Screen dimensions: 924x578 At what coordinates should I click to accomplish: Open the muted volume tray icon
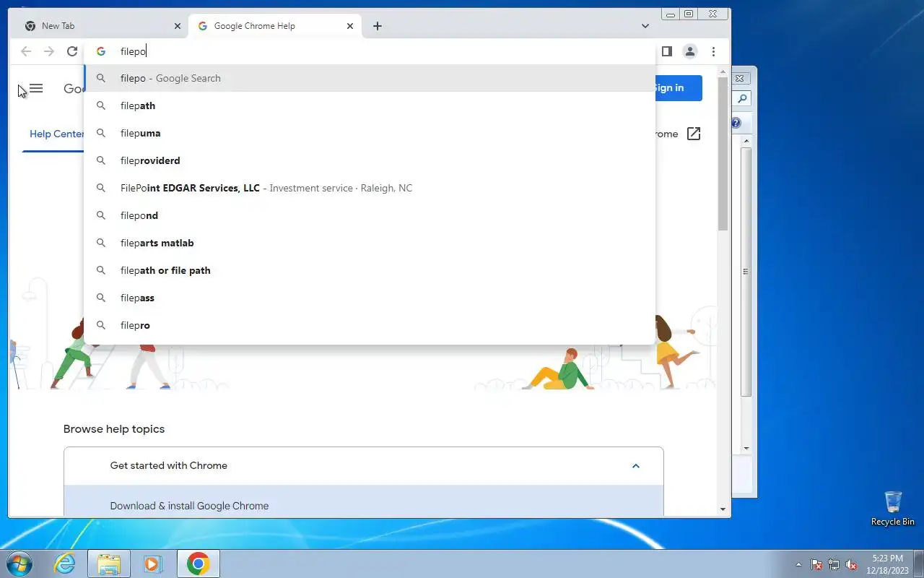(x=852, y=564)
